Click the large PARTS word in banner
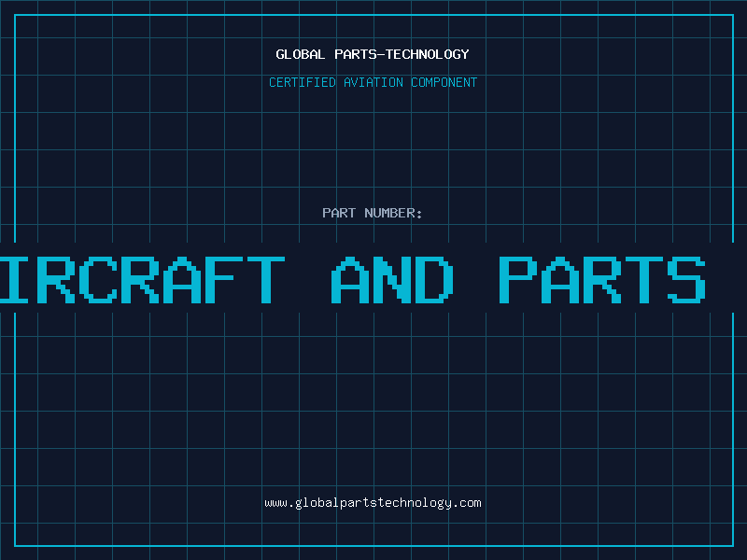Image resolution: width=747 pixels, height=560 pixels. [601, 279]
